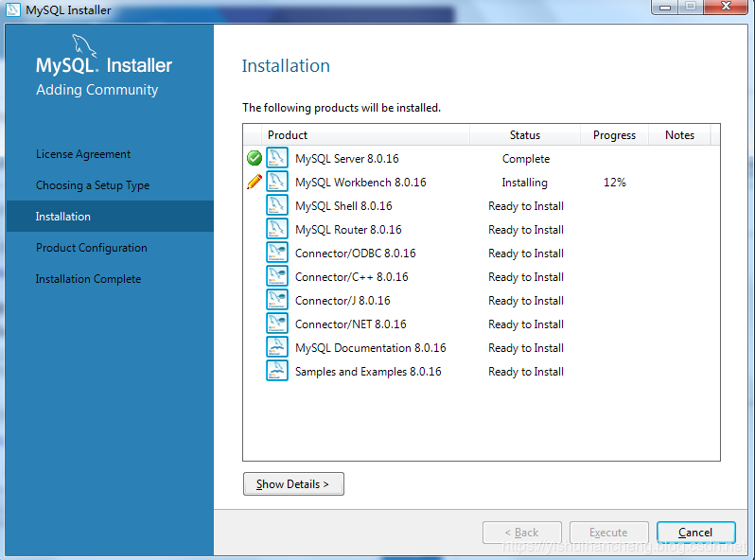Viewport: 755px width, 560px height.
Task: Click the pencil icon beside MySQL Workbench
Action: point(255,182)
